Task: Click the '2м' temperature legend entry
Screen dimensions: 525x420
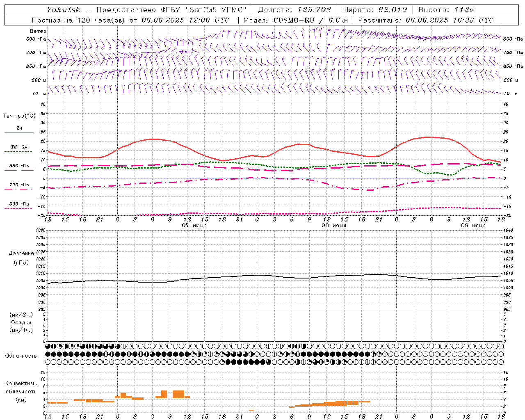Action: coord(19,128)
